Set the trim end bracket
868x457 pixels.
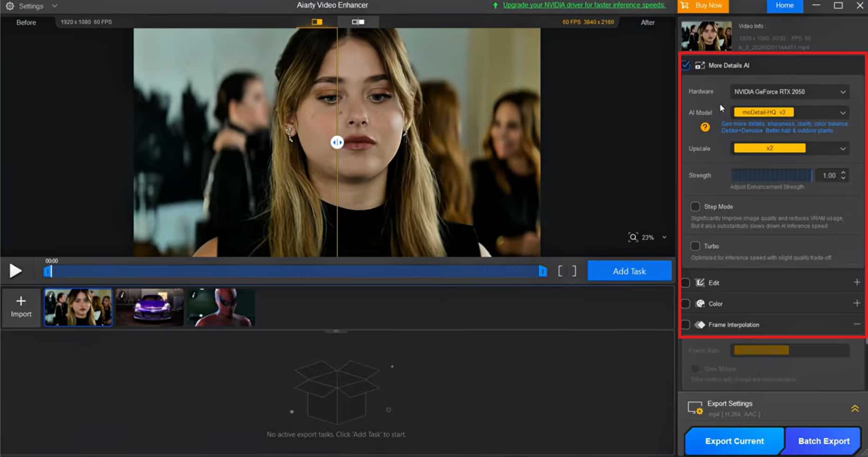click(x=574, y=271)
